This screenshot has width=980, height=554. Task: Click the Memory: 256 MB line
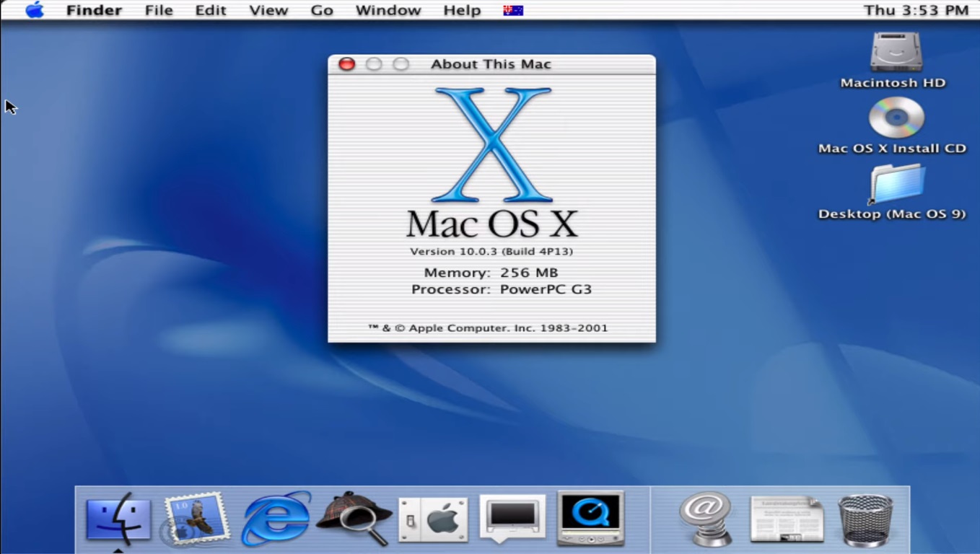(x=491, y=273)
